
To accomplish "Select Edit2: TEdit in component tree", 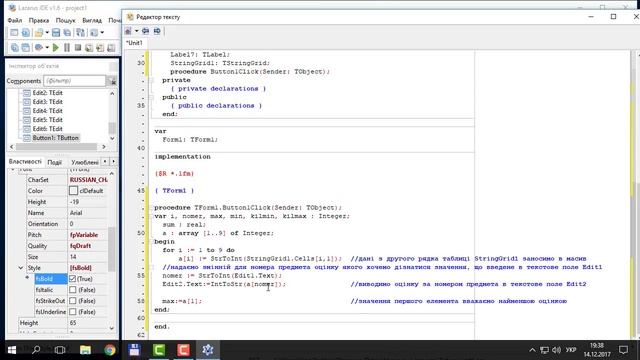I will [x=47, y=93].
